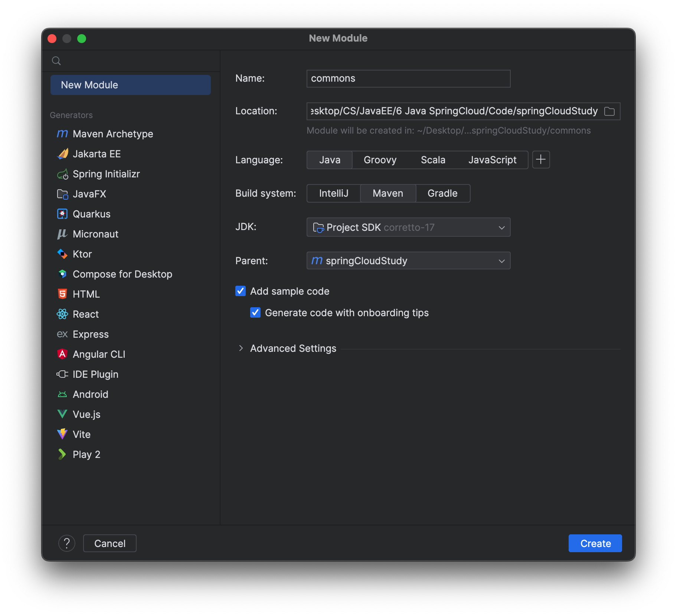Switch Build system to Gradle
677x616 pixels.
tap(442, 193)
